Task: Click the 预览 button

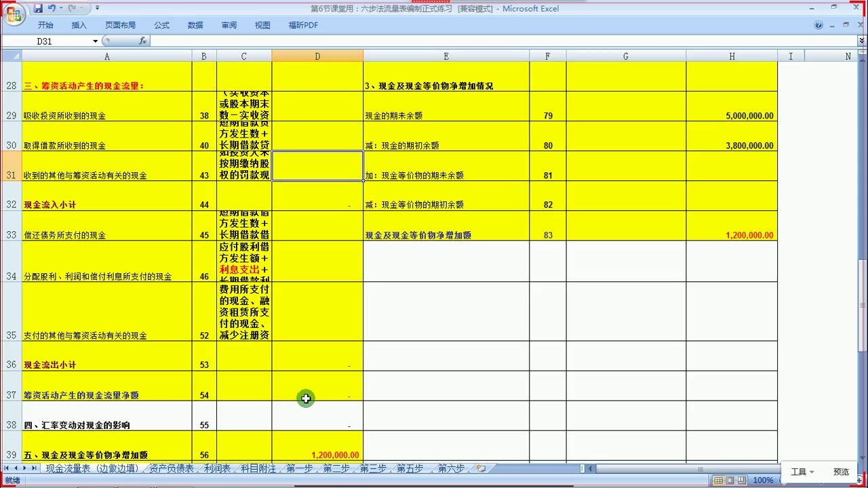Action: [842, 472]
